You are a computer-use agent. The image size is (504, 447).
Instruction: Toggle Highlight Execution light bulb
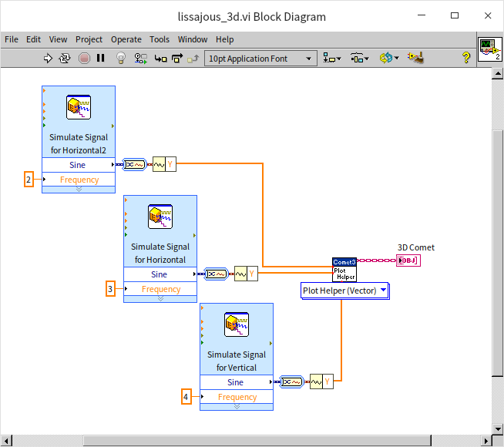coord(121,58)
